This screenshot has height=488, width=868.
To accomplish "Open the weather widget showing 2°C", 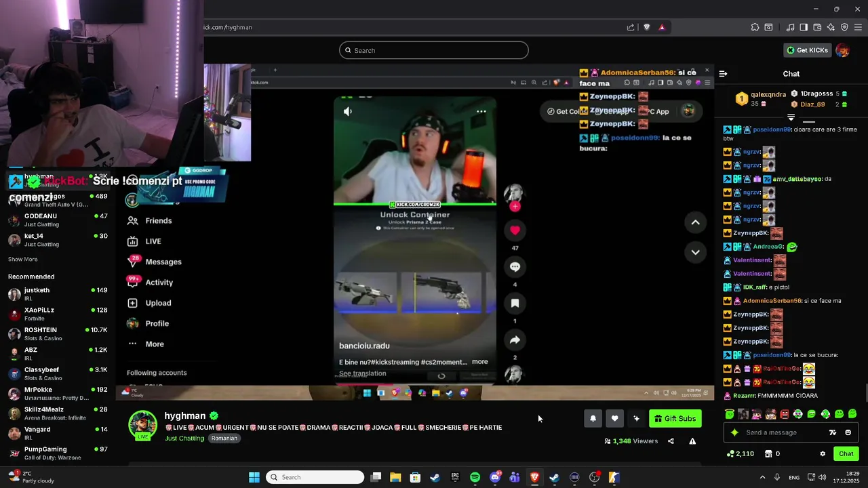I will [x=31, y=477].
